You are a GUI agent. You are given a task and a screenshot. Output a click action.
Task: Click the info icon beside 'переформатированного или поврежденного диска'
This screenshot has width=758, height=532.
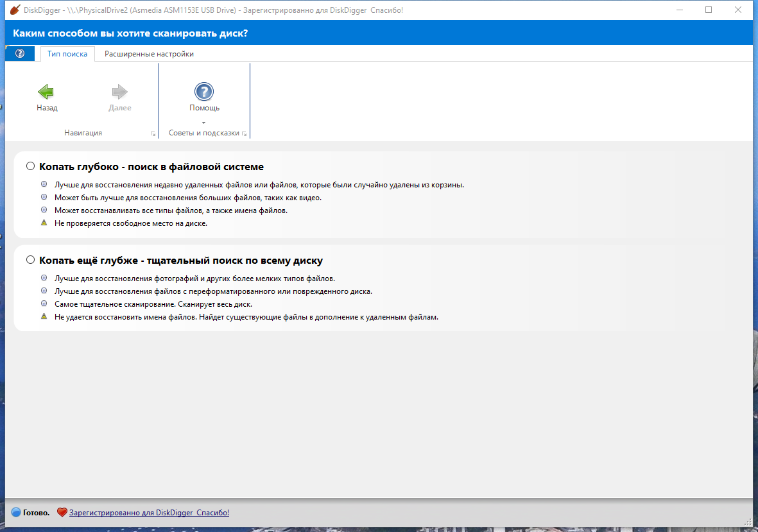(44, 291)
